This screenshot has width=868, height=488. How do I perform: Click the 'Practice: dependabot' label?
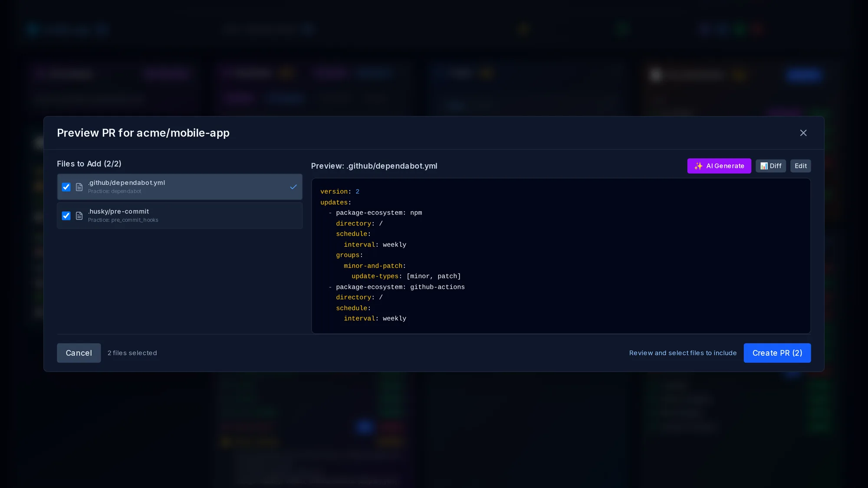[115, 191]
